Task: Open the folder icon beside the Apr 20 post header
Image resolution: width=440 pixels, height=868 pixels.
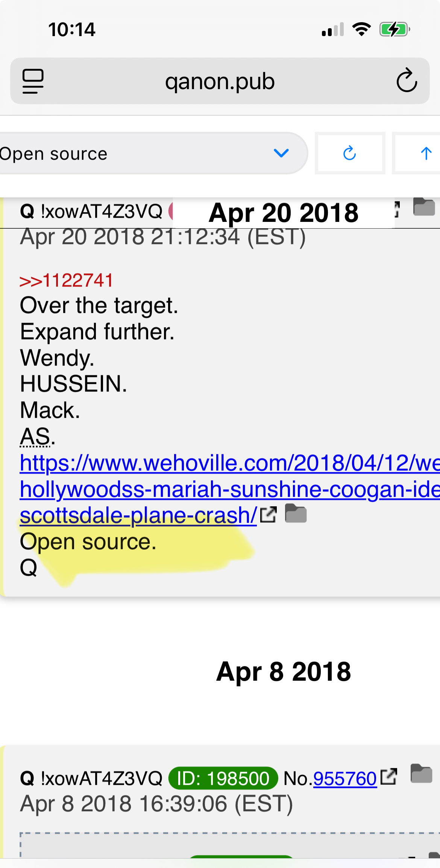Action: point(424,206)
